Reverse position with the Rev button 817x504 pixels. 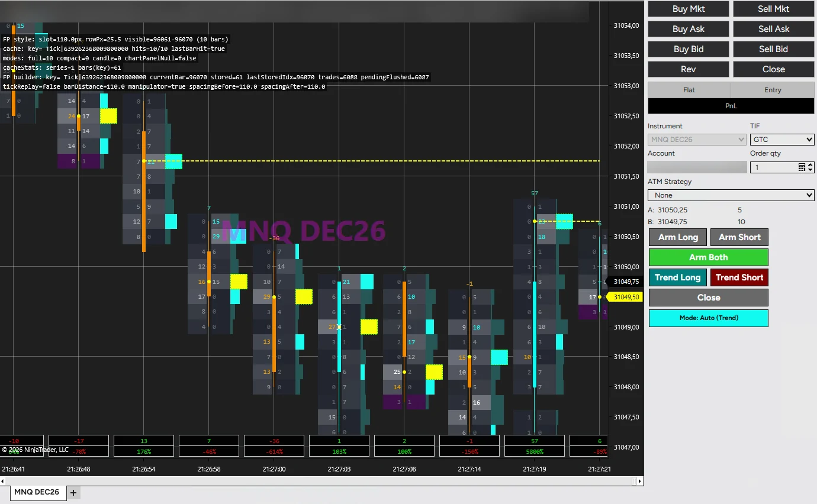tap(689, 69)
